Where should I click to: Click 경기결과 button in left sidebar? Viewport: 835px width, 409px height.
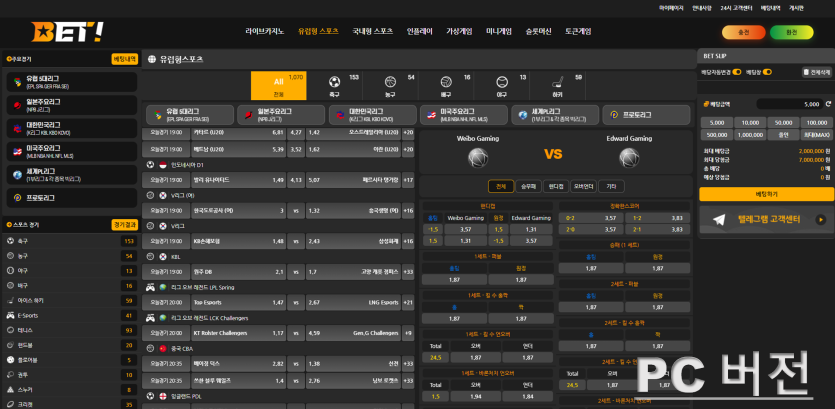125,225
